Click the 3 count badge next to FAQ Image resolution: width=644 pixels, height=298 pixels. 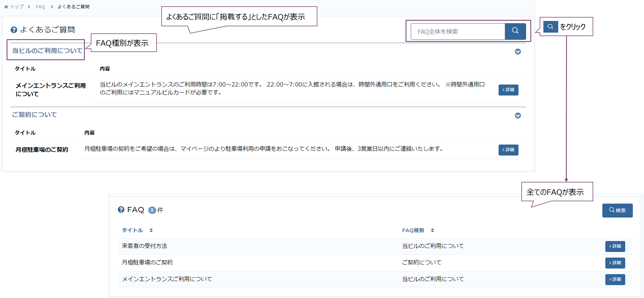coord(152,210)
